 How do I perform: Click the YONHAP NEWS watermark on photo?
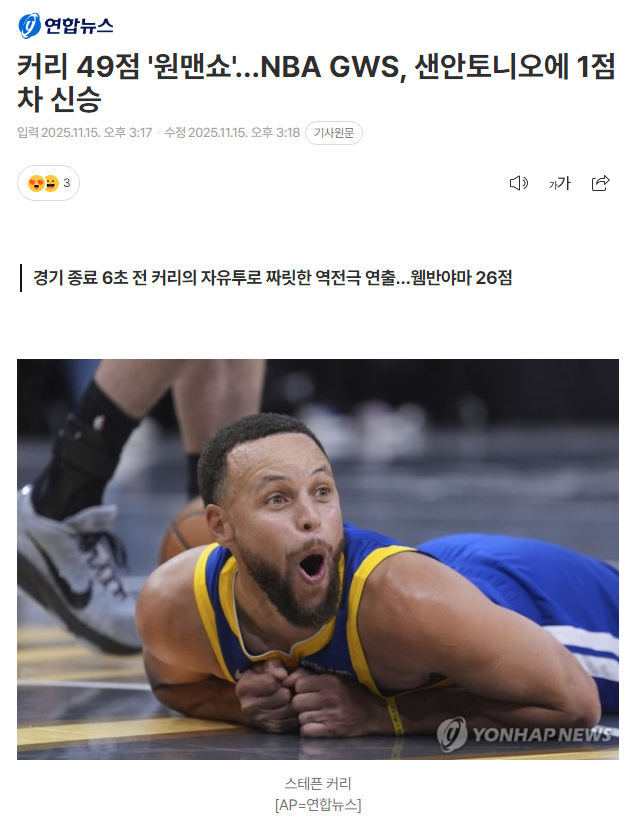pos(524,734)
